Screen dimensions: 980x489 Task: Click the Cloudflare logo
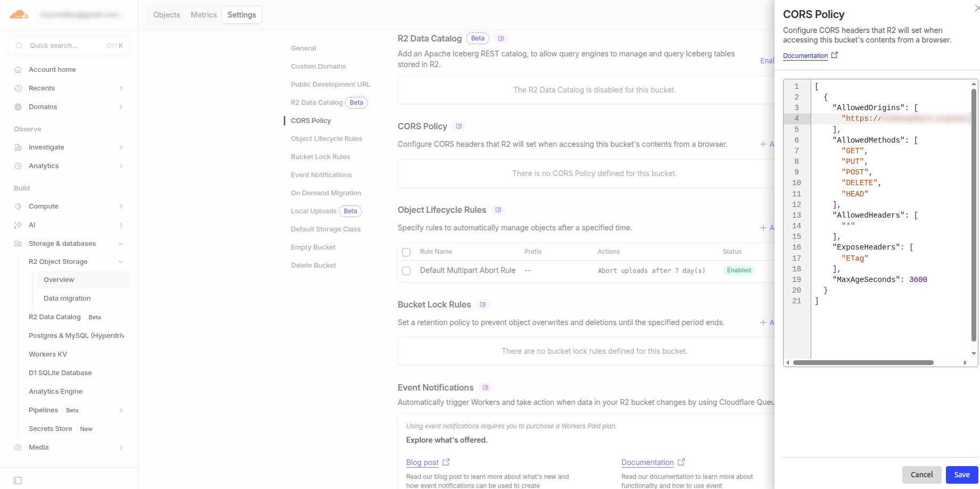[19, 14]
